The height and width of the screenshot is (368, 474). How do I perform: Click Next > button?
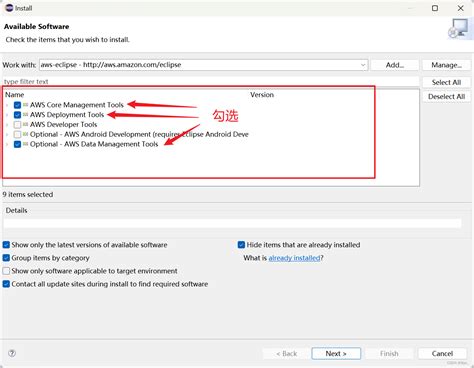point(336,353)
